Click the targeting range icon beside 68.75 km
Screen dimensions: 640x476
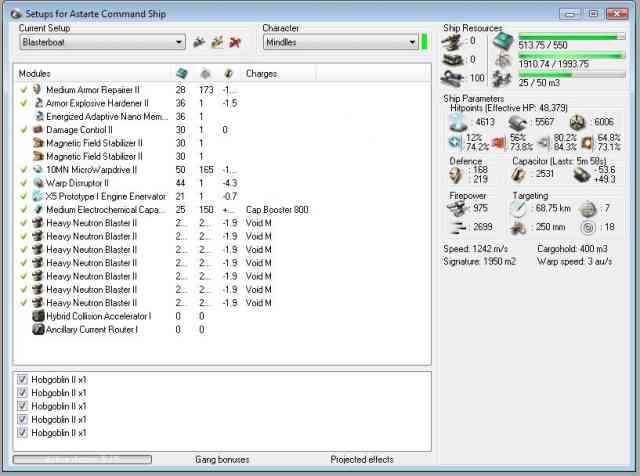(520, 209)
